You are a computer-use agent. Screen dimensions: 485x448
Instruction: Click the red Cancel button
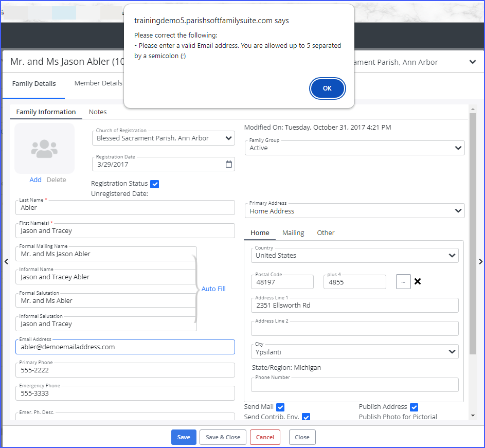(265, 437)
